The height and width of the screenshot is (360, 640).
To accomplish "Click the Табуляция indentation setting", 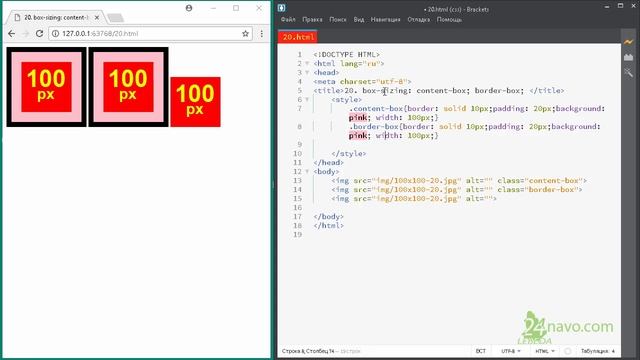I will (x=598, y=351).
